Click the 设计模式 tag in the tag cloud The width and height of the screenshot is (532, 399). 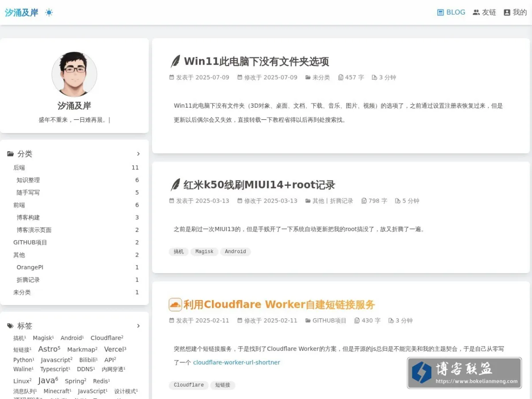coord(126,391)
